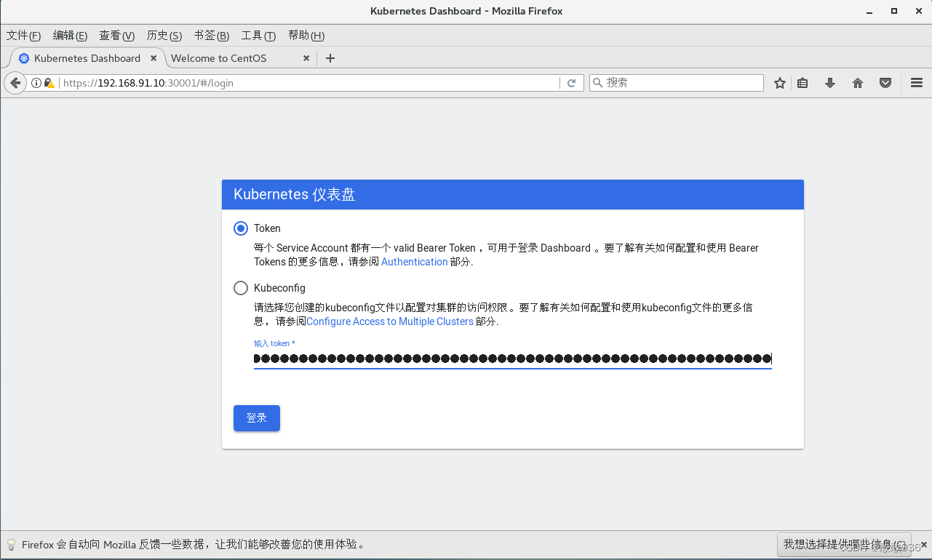932x560 pixels.
Task: Click 我想选择提供哪些信息 button
Action: [844, 544]
